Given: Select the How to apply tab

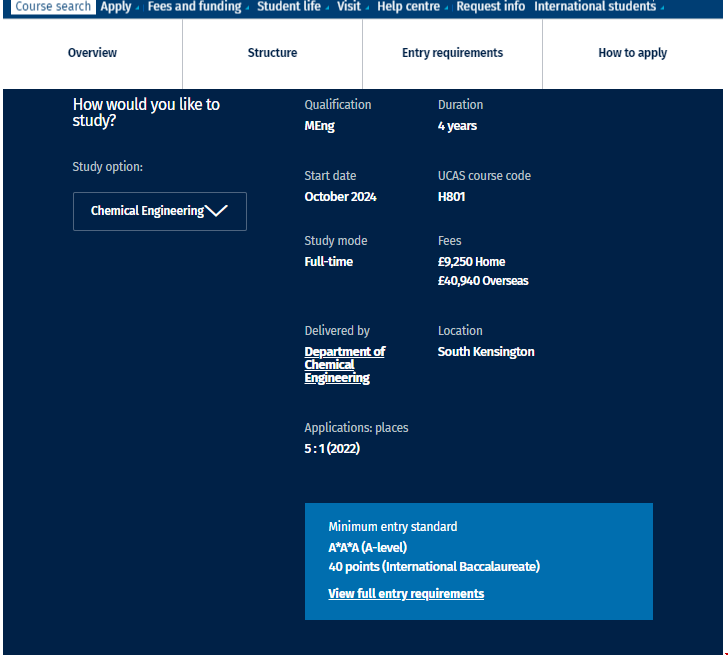Looking at the screenshot, I should 632,53.
